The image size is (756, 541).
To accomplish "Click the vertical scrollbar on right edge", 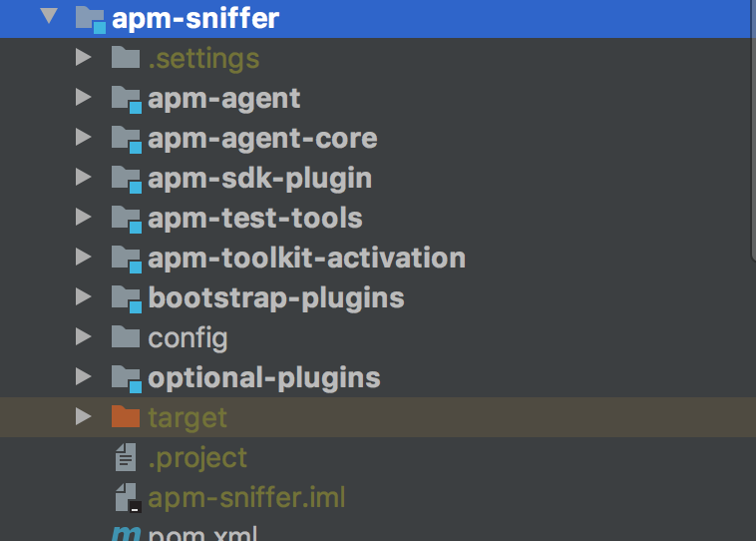I will tap(752, 130).
